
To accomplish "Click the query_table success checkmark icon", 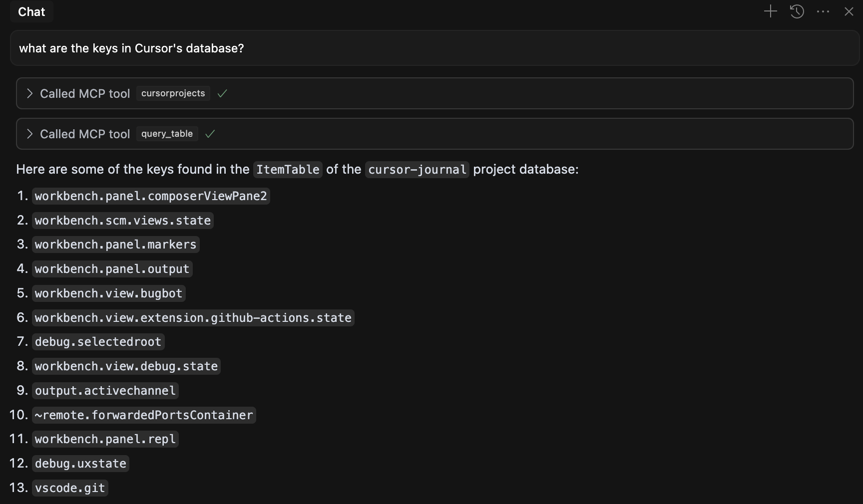I will tap(210, 134).
